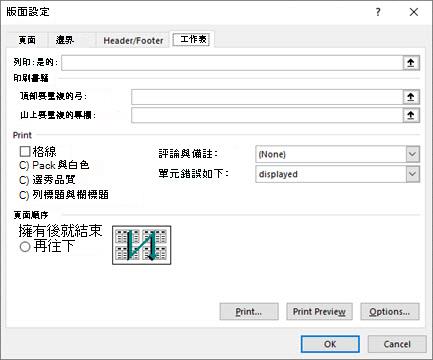Collapse dialog for rows to repeat at top

(x=411, y=97)
